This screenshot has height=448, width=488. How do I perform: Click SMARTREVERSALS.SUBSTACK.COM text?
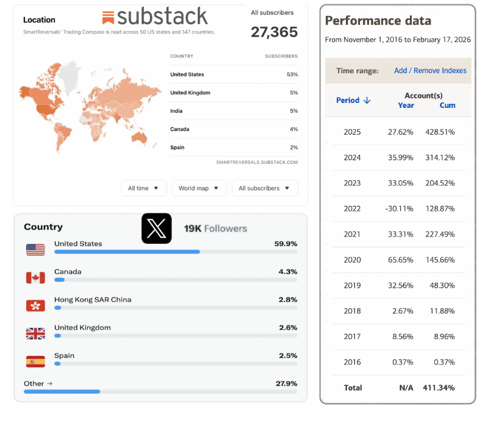click(257, 162)
